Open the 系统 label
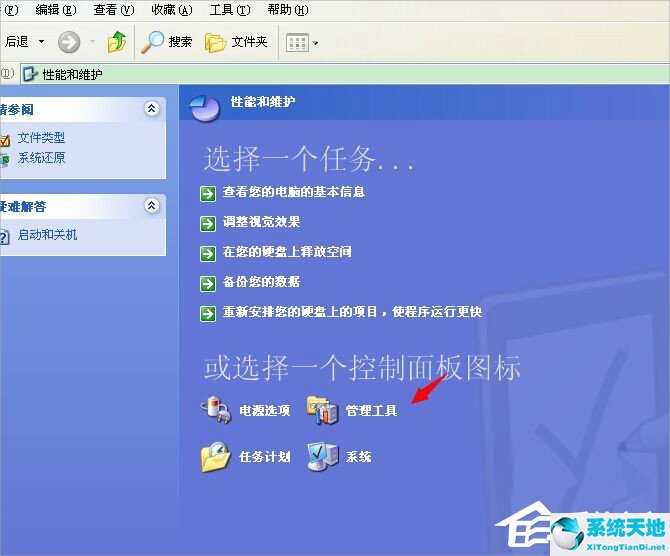This screenshot has width=670, height=556. 359,456
